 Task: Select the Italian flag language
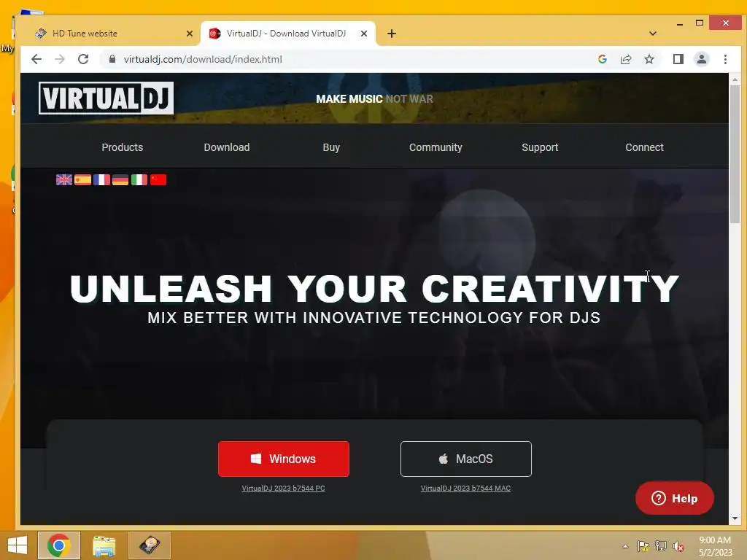(x=139, y=179)
